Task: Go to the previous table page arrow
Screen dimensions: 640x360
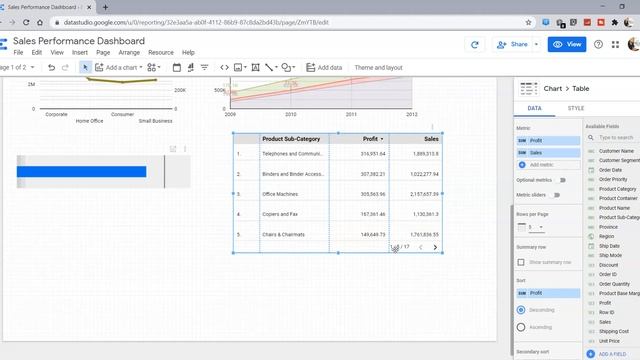Action: 421,247
